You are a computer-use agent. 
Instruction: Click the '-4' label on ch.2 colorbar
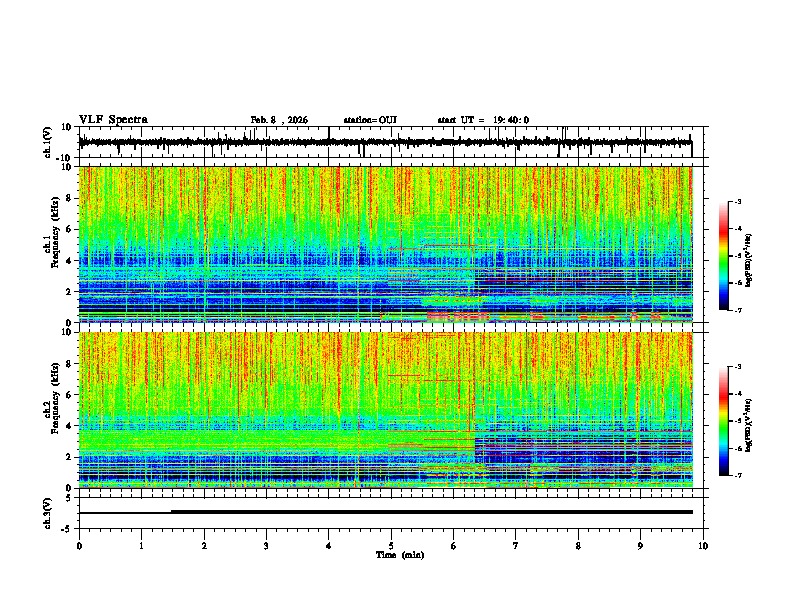tap(737, 394)
